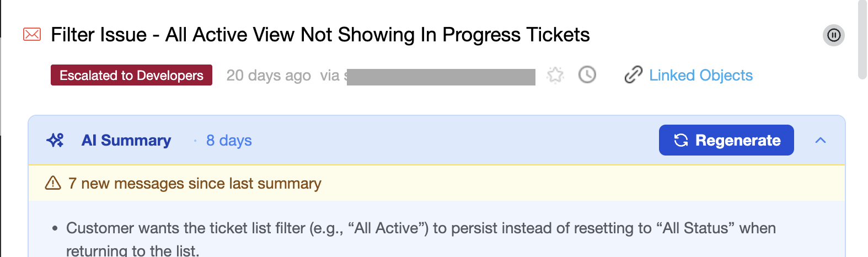This screenshot has width=868, height=257.
Task: Click the refresh arrows icon in Regenerate
Action: click(x=681, y=140)
